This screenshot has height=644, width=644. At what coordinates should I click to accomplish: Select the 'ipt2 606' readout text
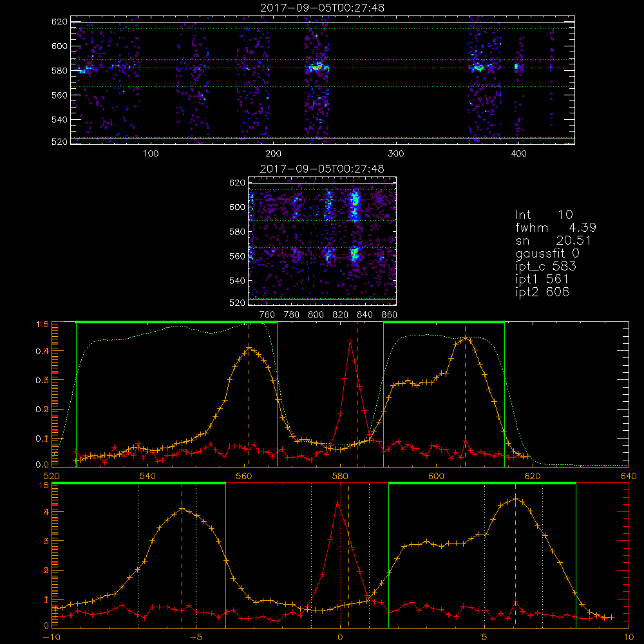[542, 292]
